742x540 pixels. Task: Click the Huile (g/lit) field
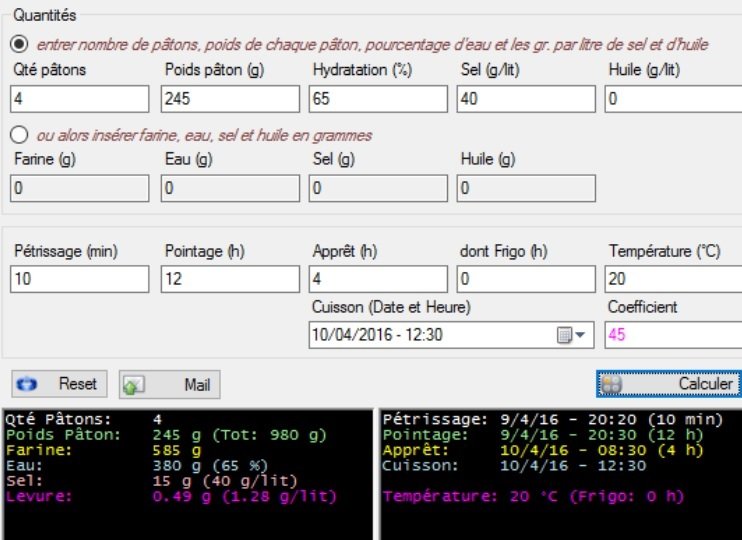[x=673, y=99]
